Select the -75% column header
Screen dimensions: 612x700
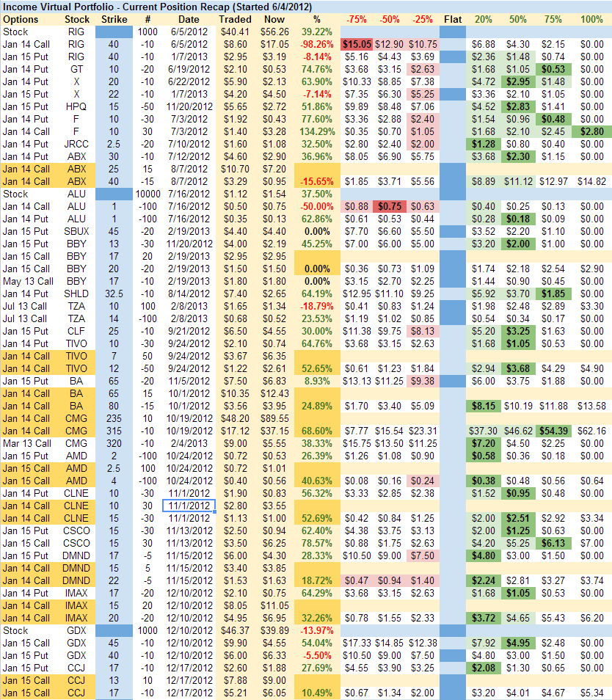(356, 19)
